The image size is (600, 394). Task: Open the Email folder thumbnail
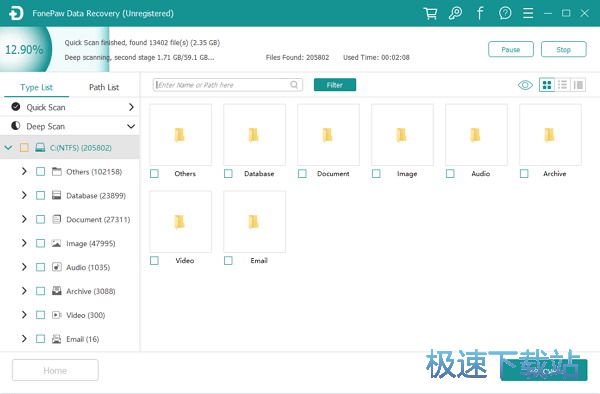(254, 222)
